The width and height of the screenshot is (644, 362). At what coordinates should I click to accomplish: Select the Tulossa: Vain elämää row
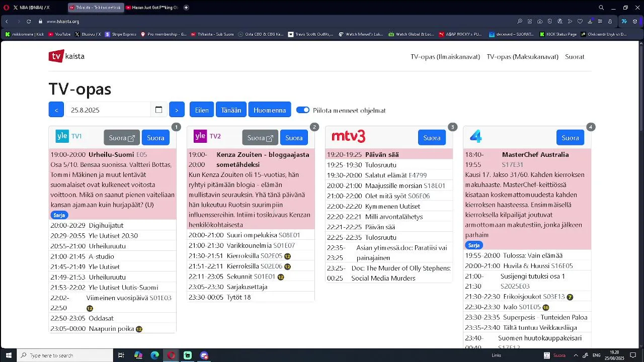(x=527, y=255)
